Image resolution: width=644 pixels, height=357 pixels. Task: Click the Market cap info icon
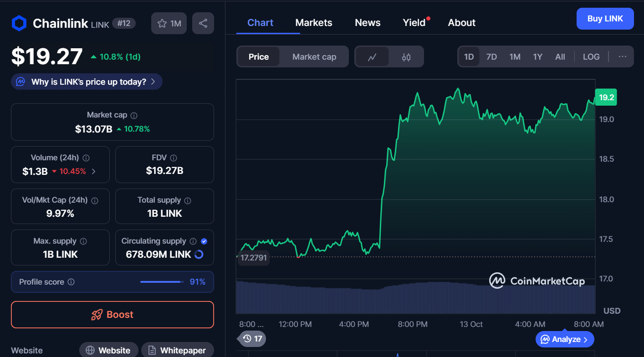click(134, 116)
